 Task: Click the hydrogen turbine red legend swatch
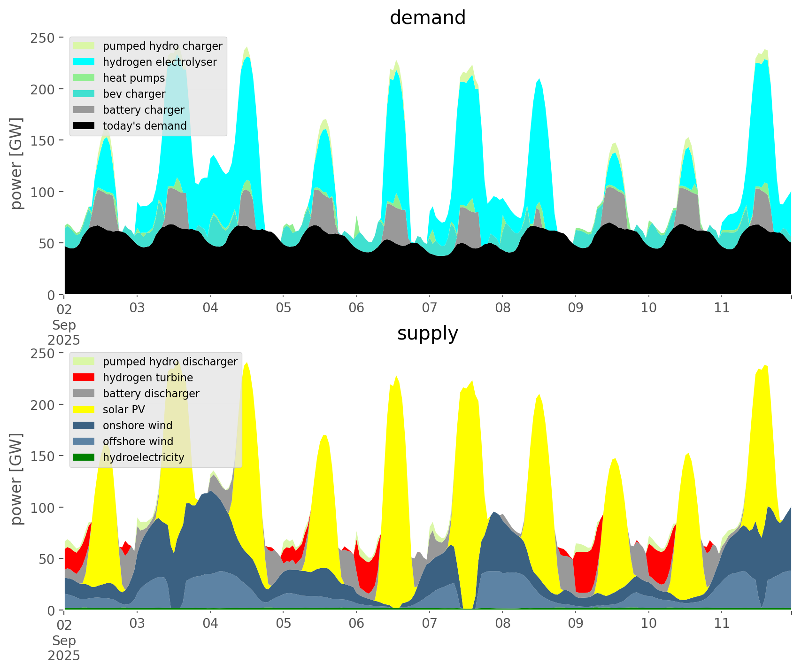tap(84, 378)
